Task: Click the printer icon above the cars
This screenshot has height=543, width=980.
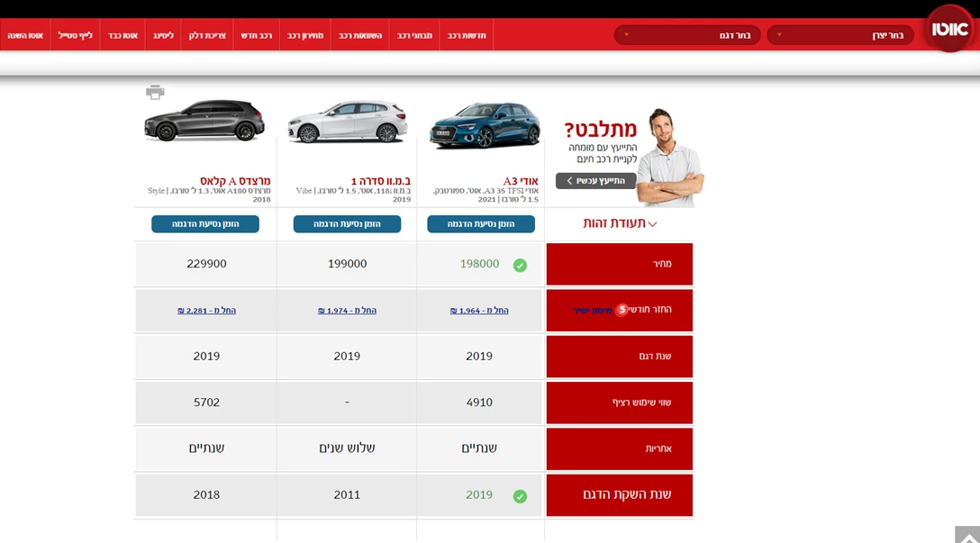Action: (x=155, y=92)
